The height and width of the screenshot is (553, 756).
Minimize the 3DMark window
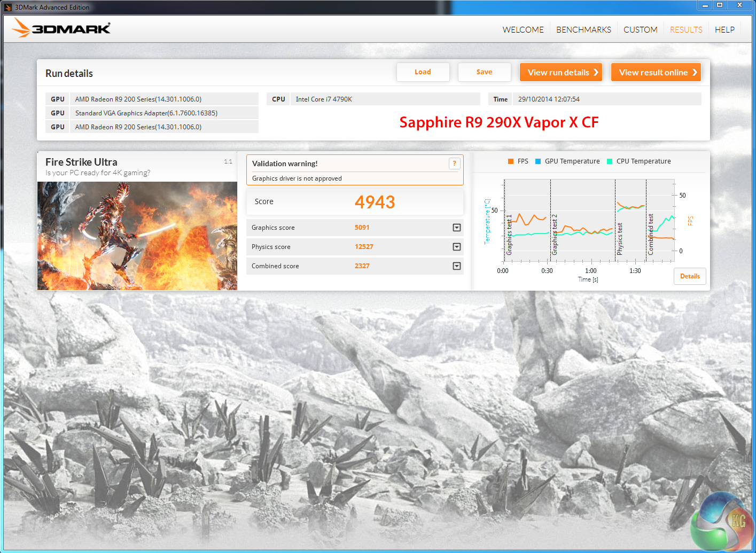[x=705, y=5]
